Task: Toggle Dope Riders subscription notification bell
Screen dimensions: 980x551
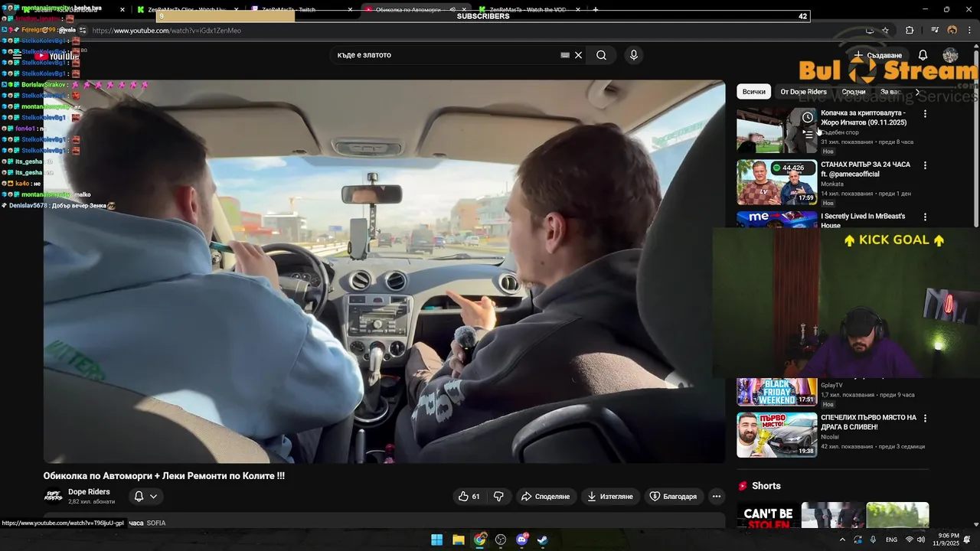Action: (x=139, y=497)
